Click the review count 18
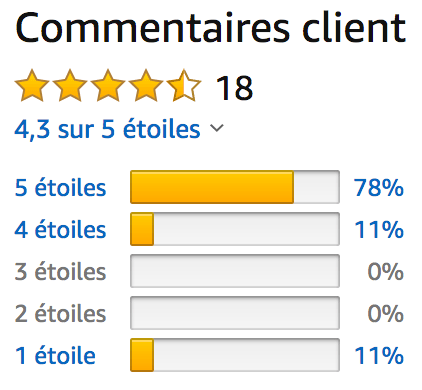 (x=234, y=88)
